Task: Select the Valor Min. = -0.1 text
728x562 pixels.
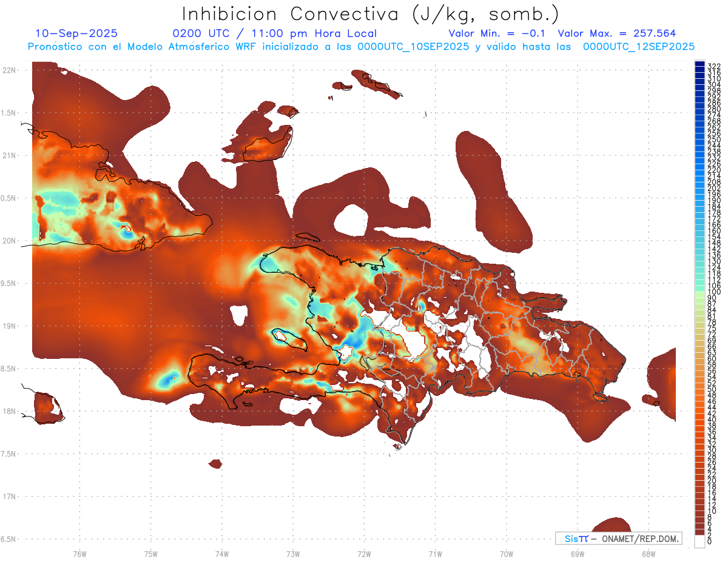Action: pyautogui.click(x=500, y=33)
